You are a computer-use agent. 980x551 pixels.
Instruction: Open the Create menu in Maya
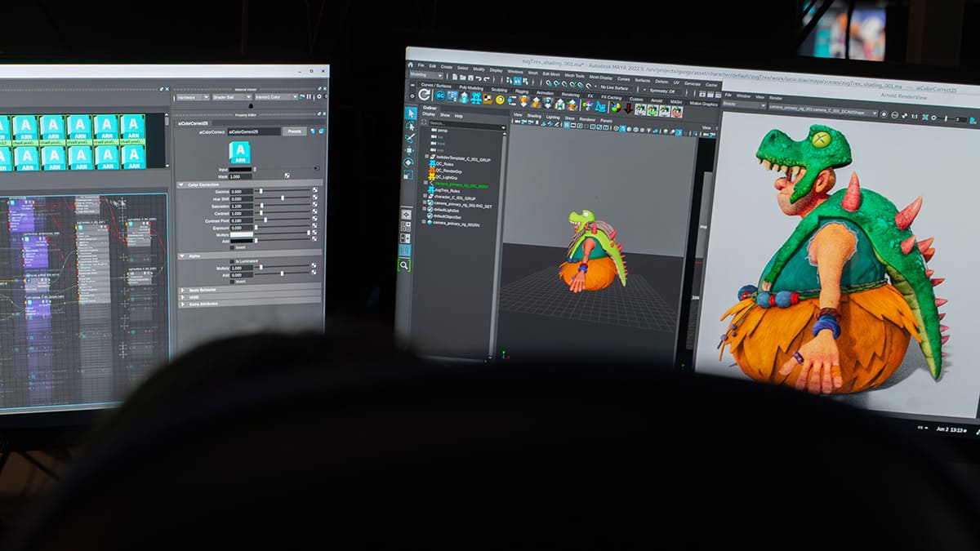[447, 67]
